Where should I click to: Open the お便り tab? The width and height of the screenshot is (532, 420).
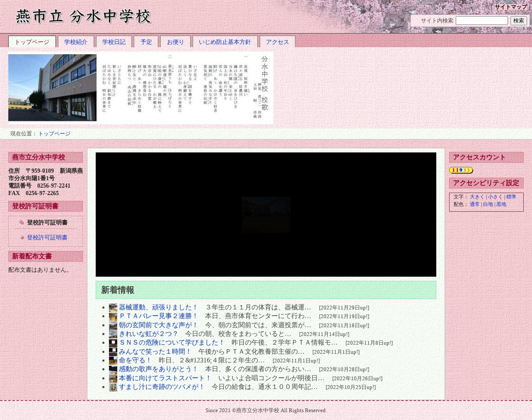tap(175, 42)
